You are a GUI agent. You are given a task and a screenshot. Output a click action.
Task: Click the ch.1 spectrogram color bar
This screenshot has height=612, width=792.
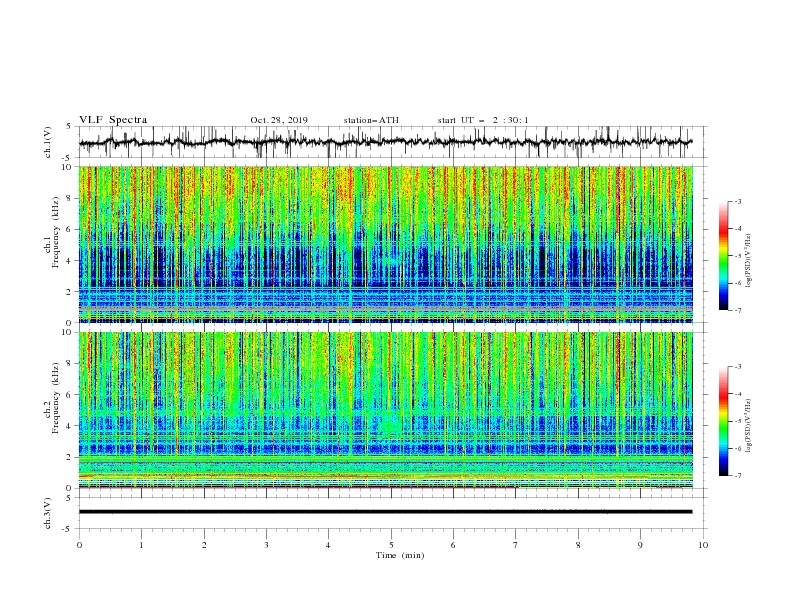724,256
